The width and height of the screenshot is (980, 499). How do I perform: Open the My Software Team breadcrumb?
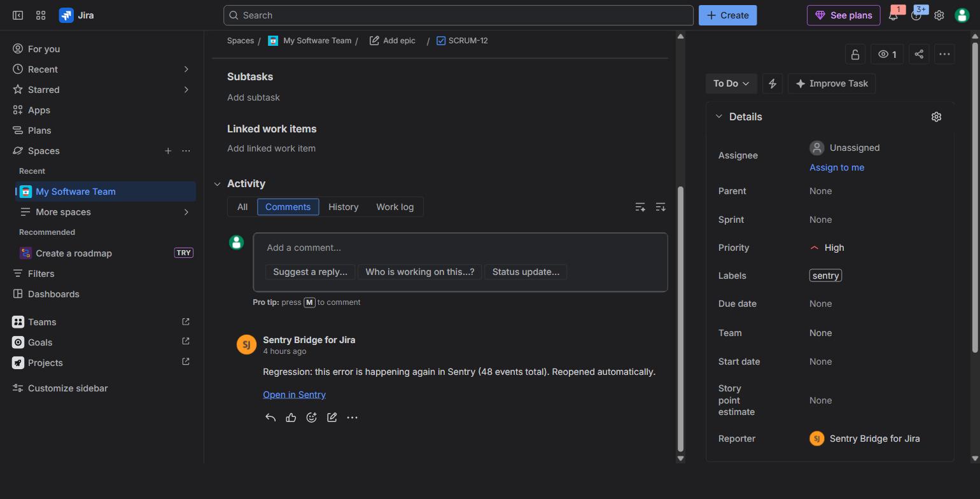317,41
